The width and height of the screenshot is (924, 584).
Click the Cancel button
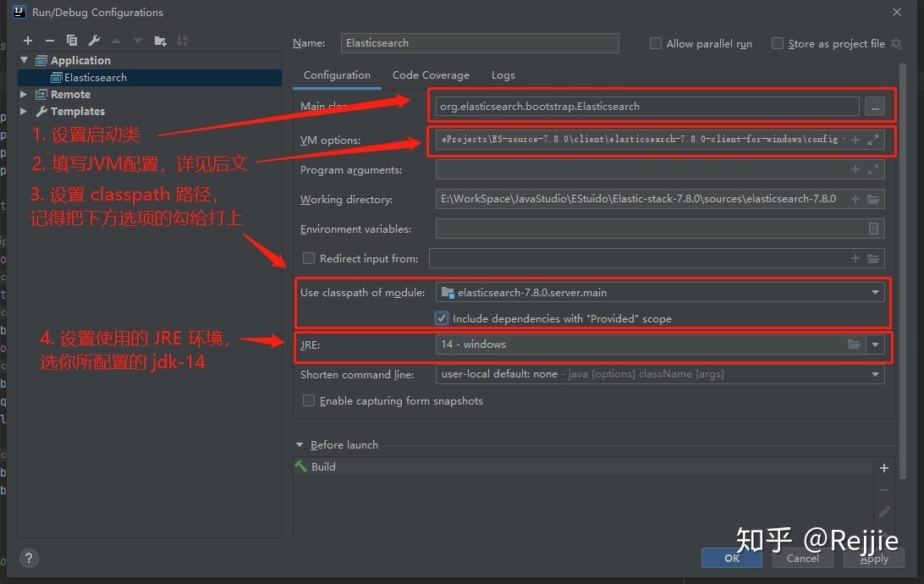pos(803,558)
